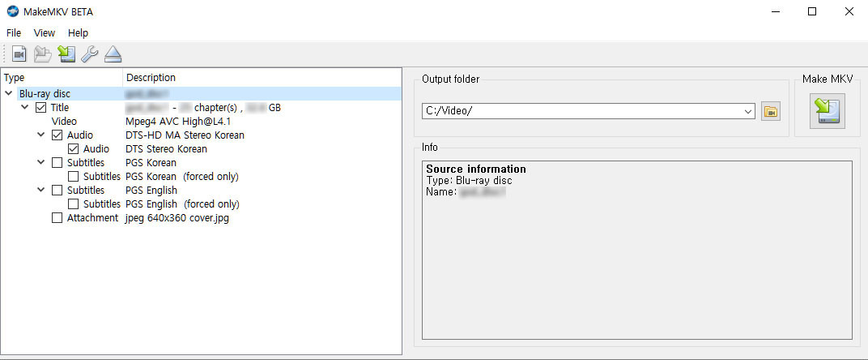Click the MakeMKV app icon in title bar

pyautogui.click(x=12, y=11)
